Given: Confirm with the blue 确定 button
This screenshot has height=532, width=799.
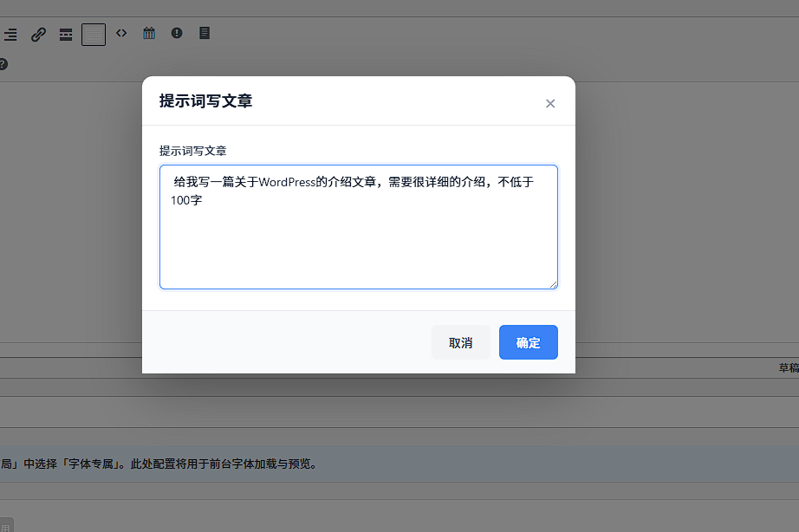Looking at the screenshot, I should pos(528,342).
